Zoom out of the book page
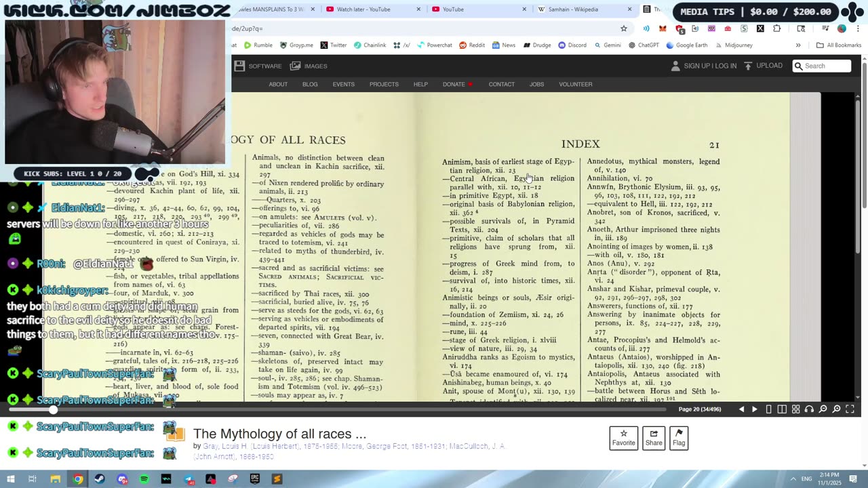The image size is (868, 488). click(x=823, y=409)
